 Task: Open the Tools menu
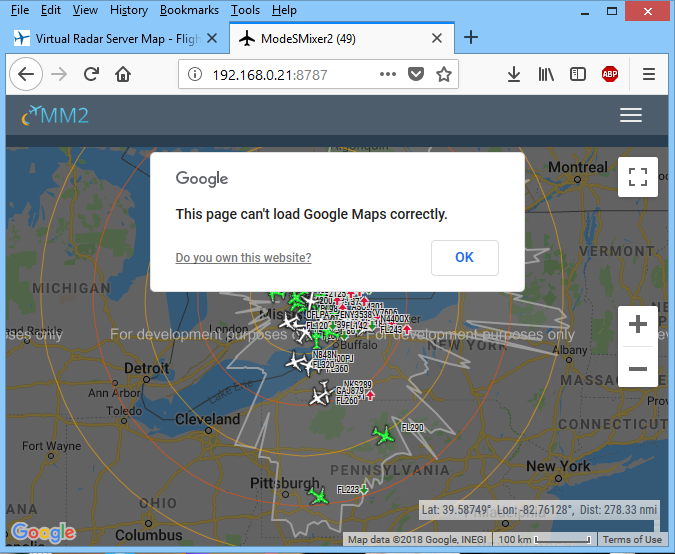tap(245, 10)
